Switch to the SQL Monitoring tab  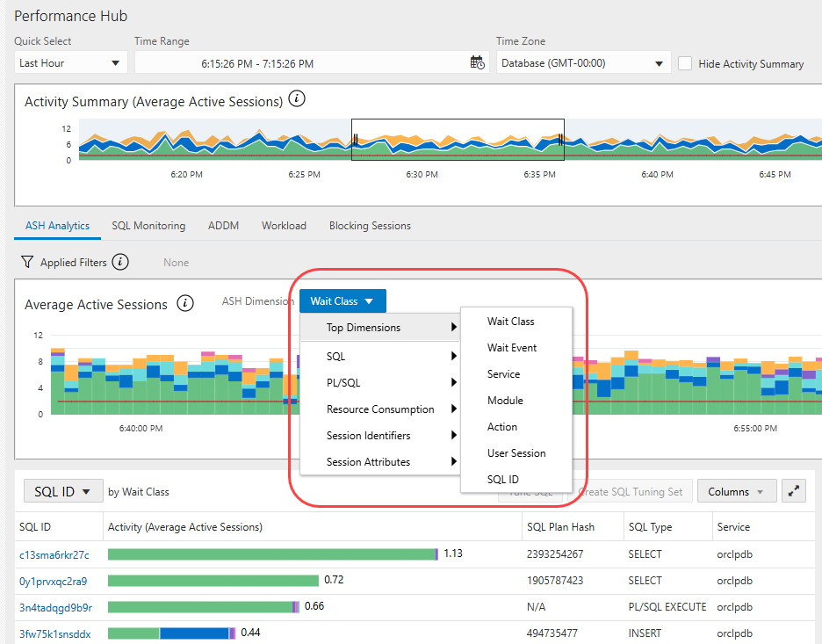[x=148, y=226]
